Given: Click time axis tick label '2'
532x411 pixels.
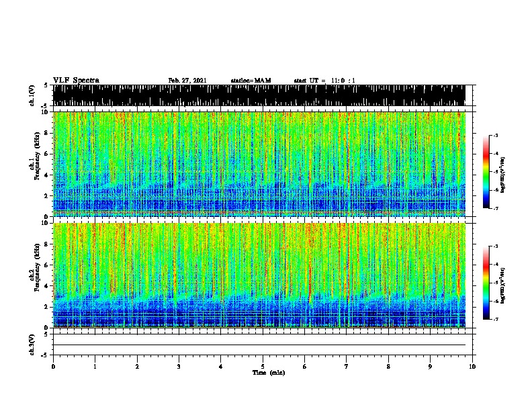Looking at the screenshot, I should tap(137, 367).
